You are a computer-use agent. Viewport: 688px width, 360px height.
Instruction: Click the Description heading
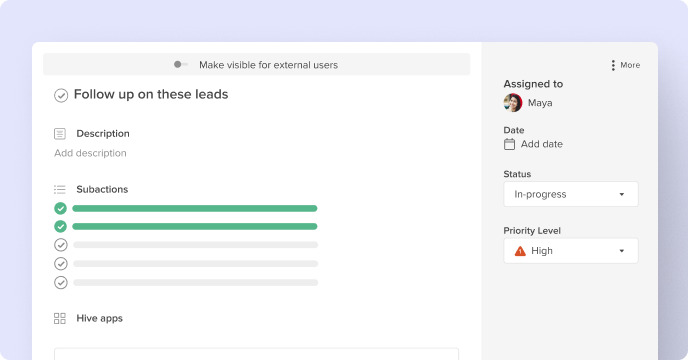click(103, 133)
